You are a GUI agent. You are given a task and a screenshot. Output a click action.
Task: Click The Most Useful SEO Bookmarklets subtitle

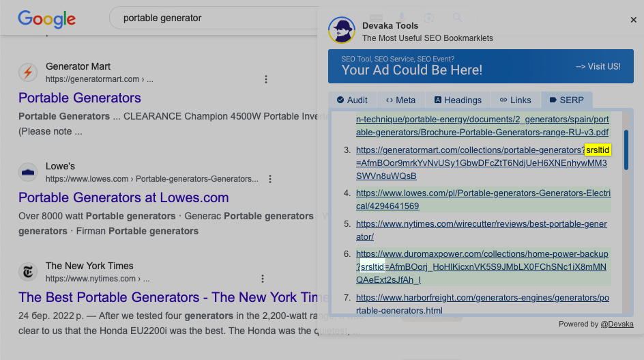point(428,38)
